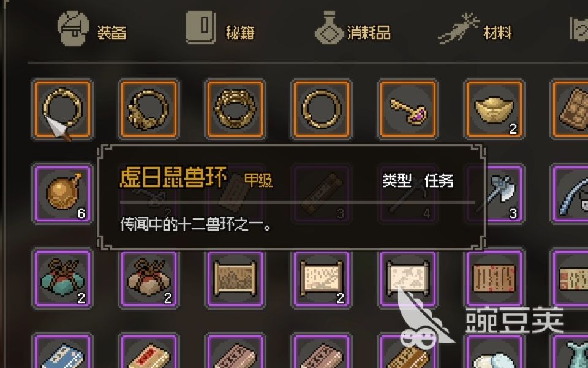Viewport: 588px width, 368px height.
Task: Select the braided gold ring item
Action: [x=235, y=109]
